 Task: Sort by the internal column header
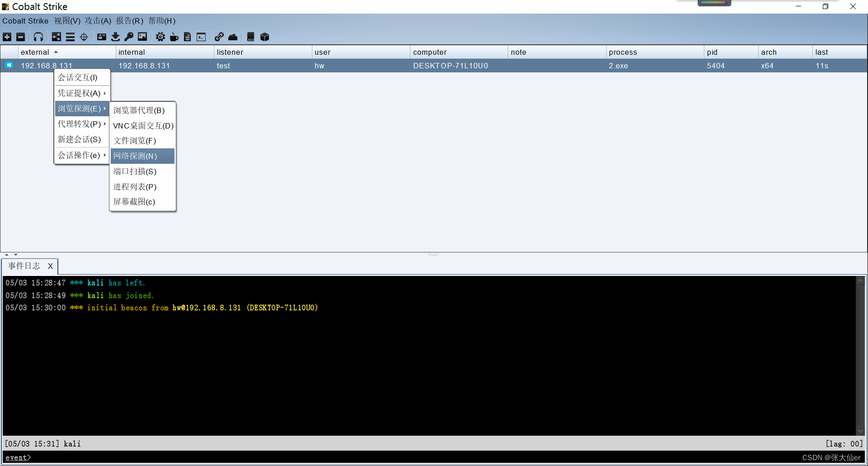click(x=165, y=52)
